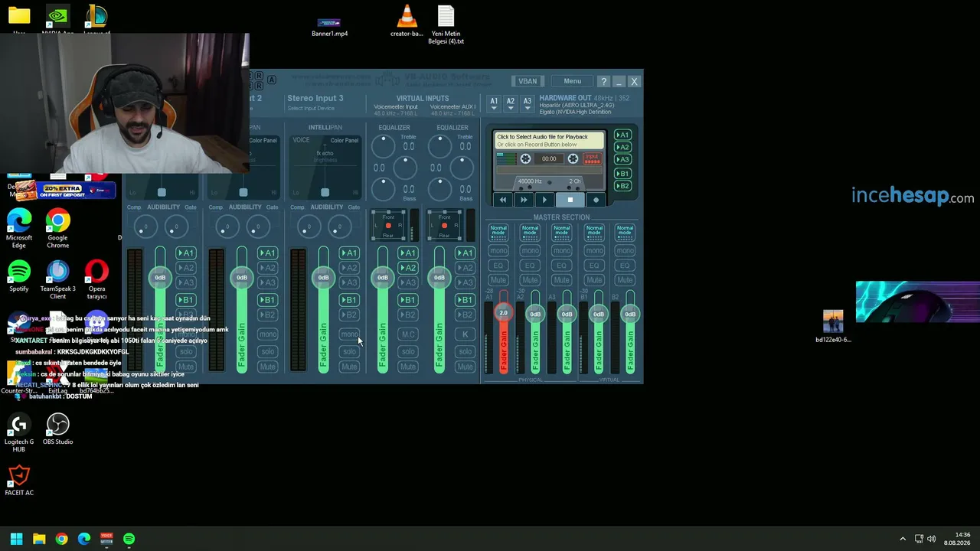Change B1 bus Normal mode selector
The image size is (980, 551).
pos(594,233)
